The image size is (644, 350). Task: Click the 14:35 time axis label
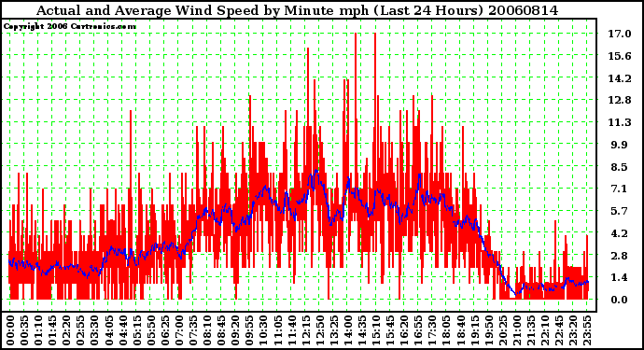point(361,330)
